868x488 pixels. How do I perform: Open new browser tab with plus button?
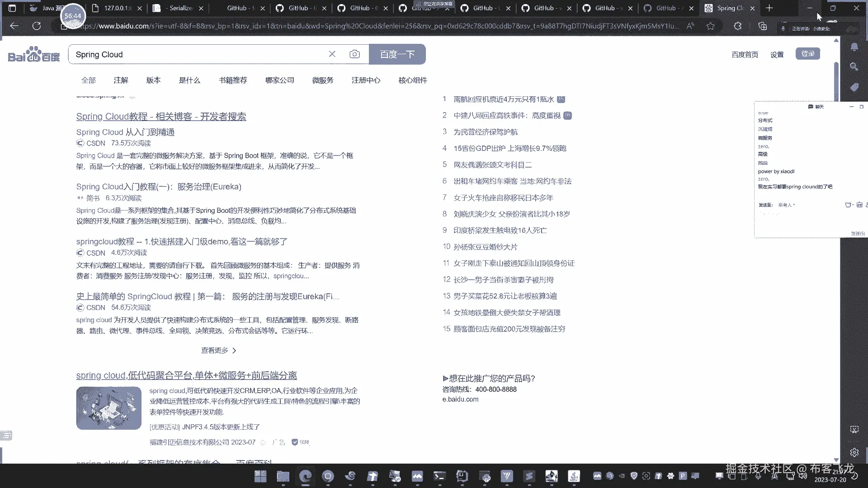[769, 8]
